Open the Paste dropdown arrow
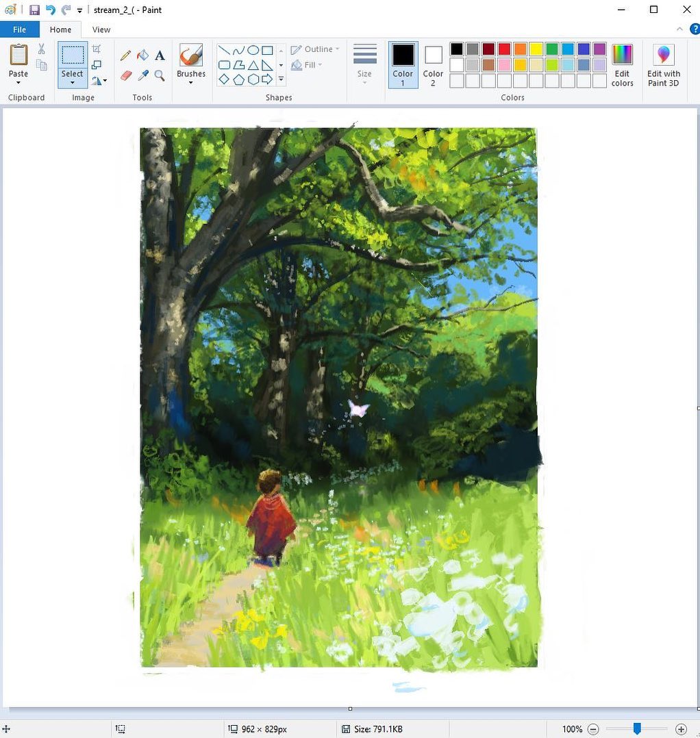 pyautogui.click(x=18, y=83)
